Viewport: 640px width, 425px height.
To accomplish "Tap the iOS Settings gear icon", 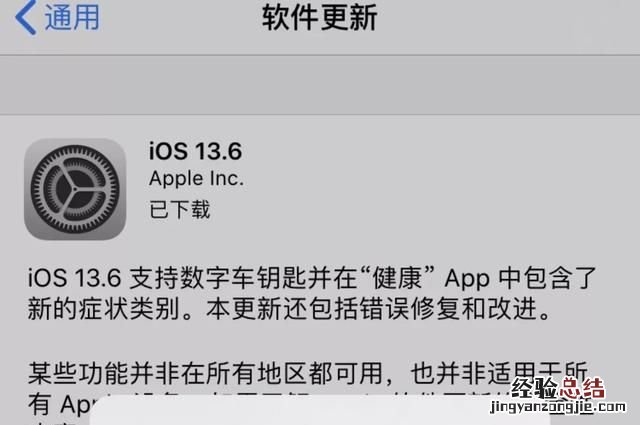I will tap(75, 189).
